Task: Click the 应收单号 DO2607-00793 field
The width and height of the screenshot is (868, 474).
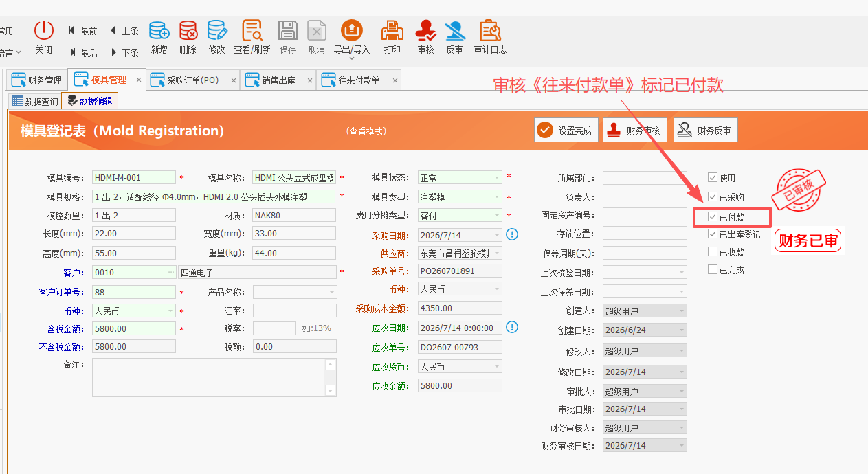Action: (460, 348)
